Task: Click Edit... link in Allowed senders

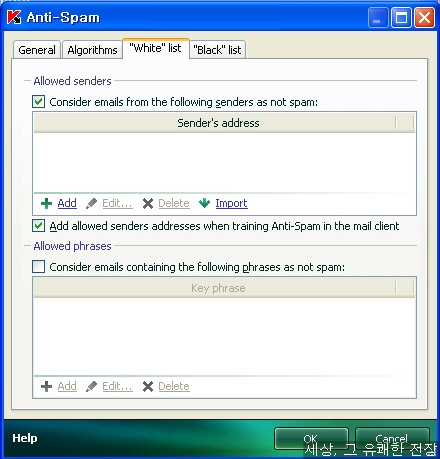Action: [117, 203]
